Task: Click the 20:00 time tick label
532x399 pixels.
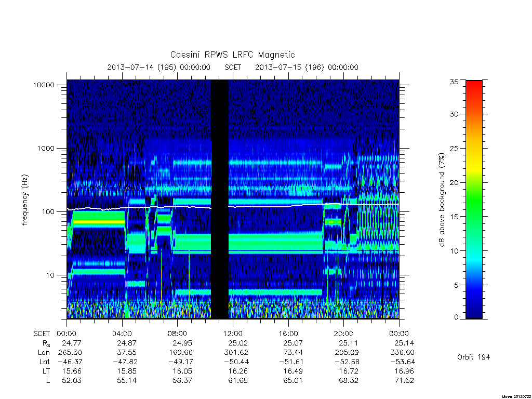Action: [x=344, y=334]
